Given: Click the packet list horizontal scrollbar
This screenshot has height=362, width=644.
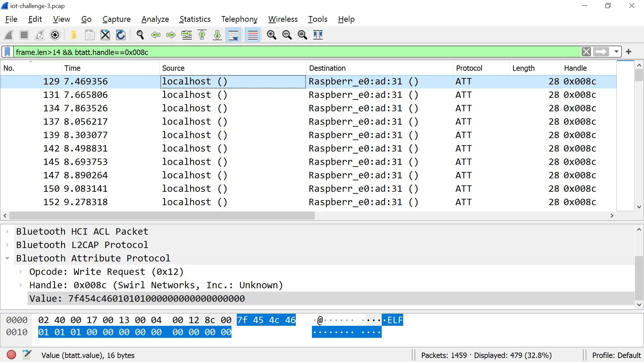Looking at the screenshot, I should [162, 216].
